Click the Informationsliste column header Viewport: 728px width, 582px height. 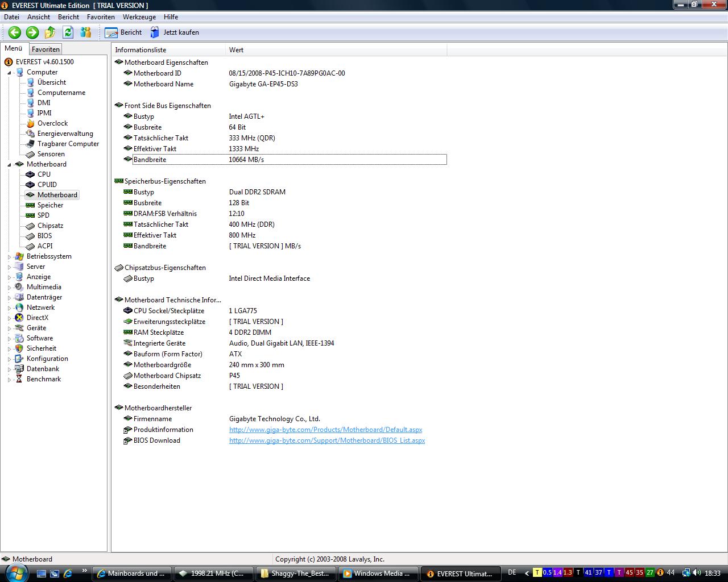point(168,50)
